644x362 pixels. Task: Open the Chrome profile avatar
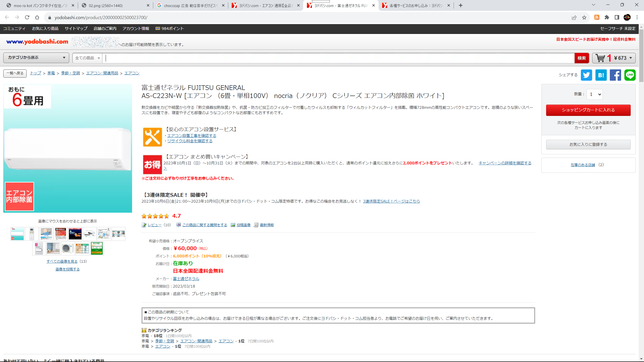tap(627, 17)
